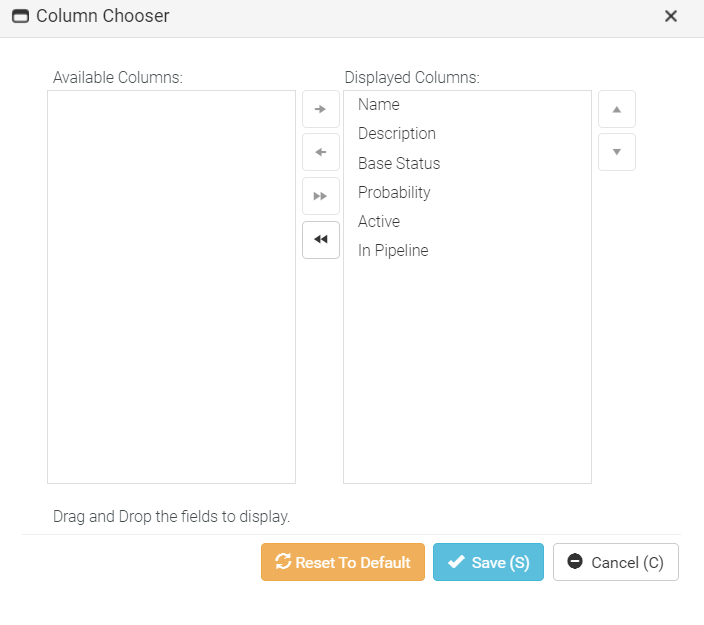Image resolution: width=704 pixels, height=625 pixels.
Task: Pick Probability from Displayed Columns list
Action: pyautogui.click(x=394, y=192)
